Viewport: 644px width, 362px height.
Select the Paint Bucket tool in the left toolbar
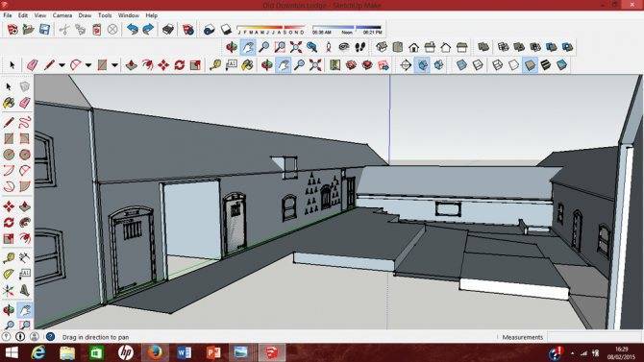click(9, 103)
